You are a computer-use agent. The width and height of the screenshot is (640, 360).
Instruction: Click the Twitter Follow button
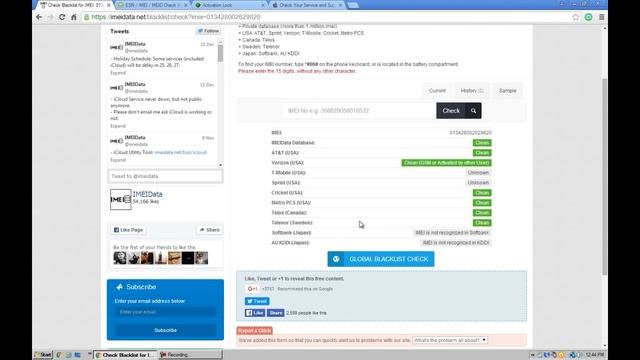click(x=208, y=31)
